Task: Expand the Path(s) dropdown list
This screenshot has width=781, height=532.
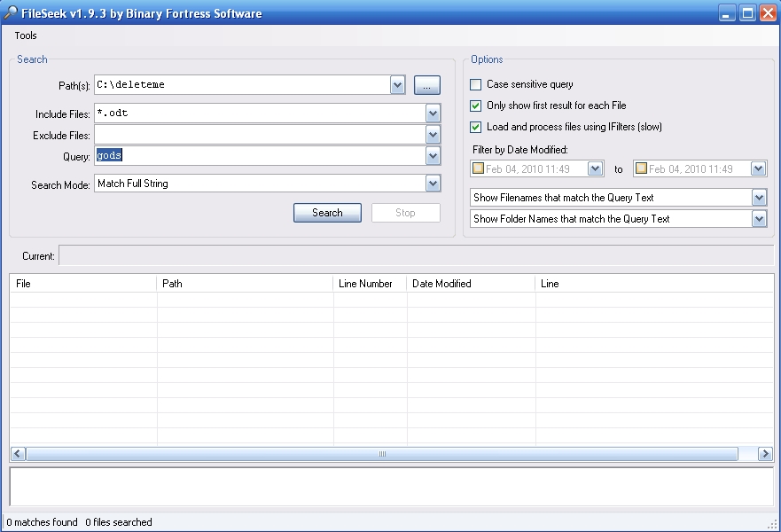Action: click(x=397, y=85)
